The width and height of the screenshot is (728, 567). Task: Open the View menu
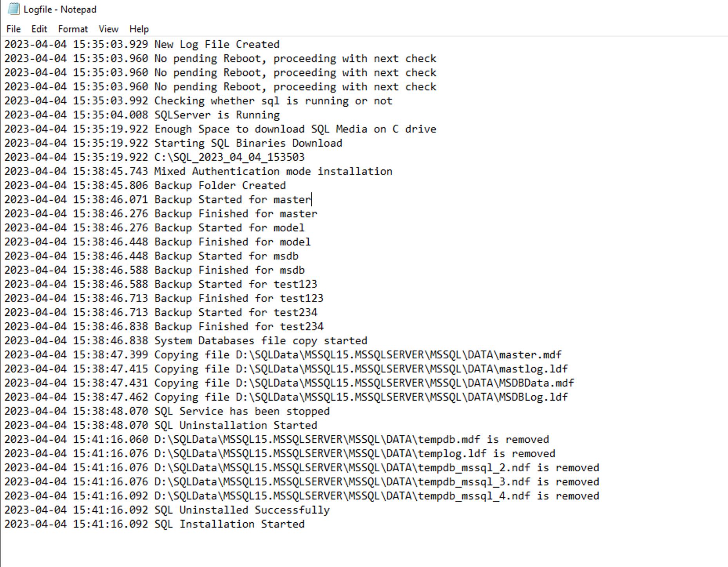(108, 29)
